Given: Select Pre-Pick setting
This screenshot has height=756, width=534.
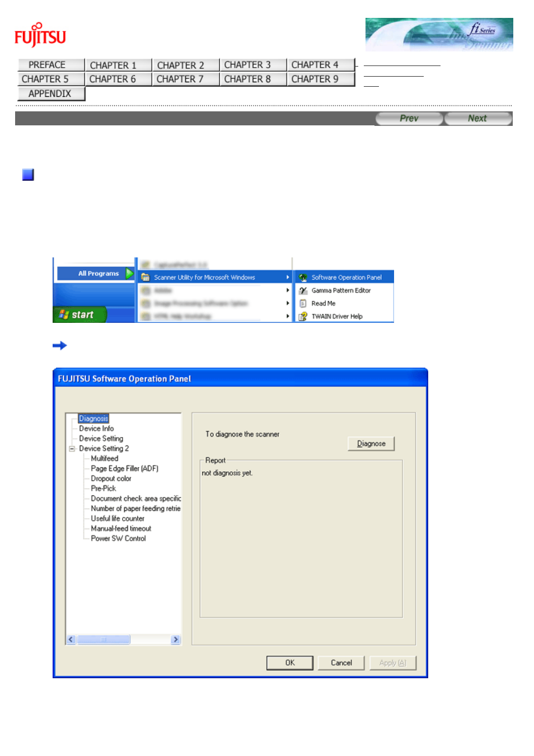Looking at the screenshot, I should click(x=104, y=489).
